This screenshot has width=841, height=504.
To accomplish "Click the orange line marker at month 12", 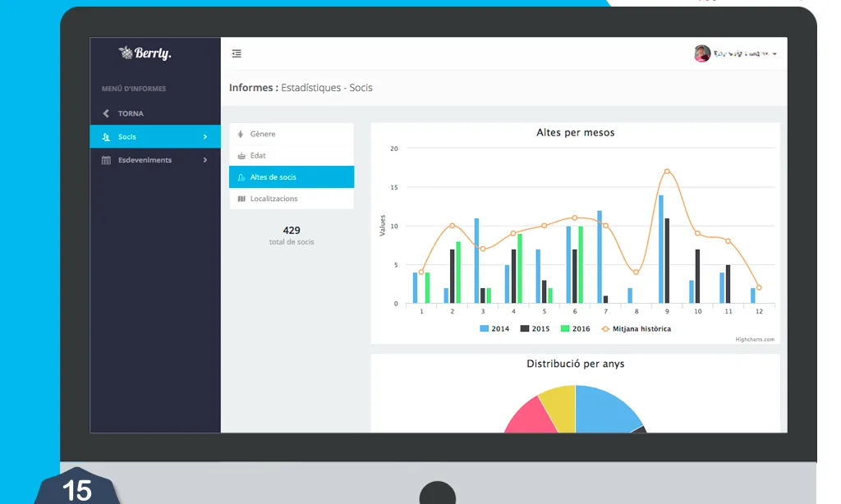I will 759,287.
